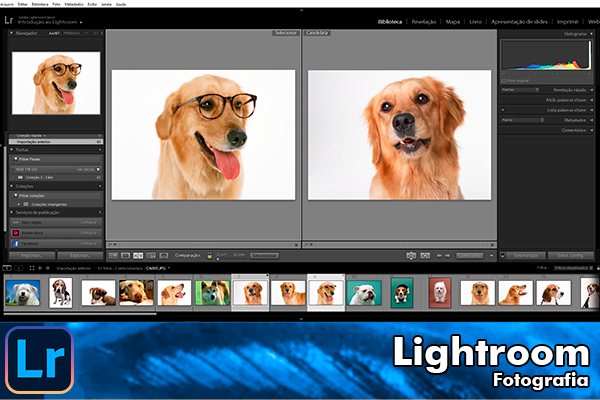600x400 pixels.
Task: Expand the Metadados panel
Action: point(592,120)
